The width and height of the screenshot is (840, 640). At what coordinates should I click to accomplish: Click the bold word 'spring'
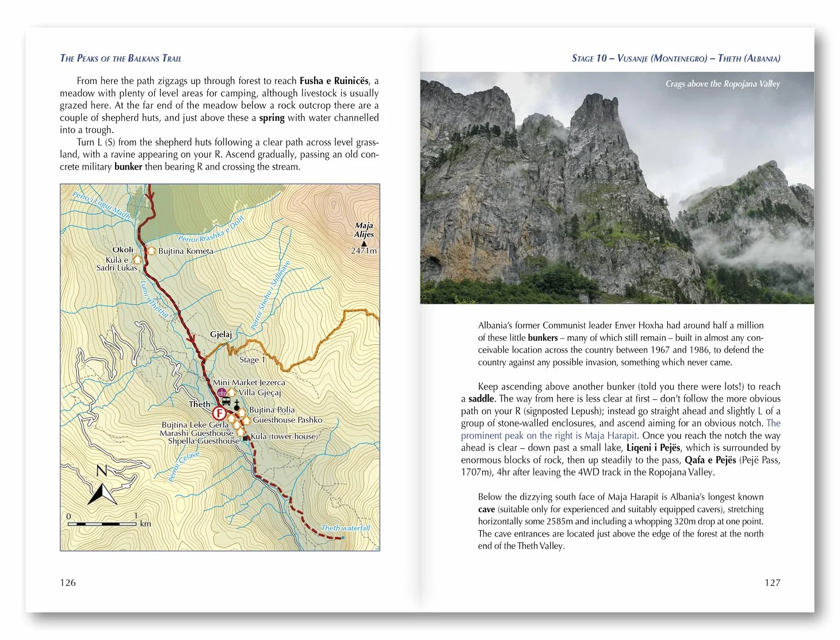(x=272, y=118)
